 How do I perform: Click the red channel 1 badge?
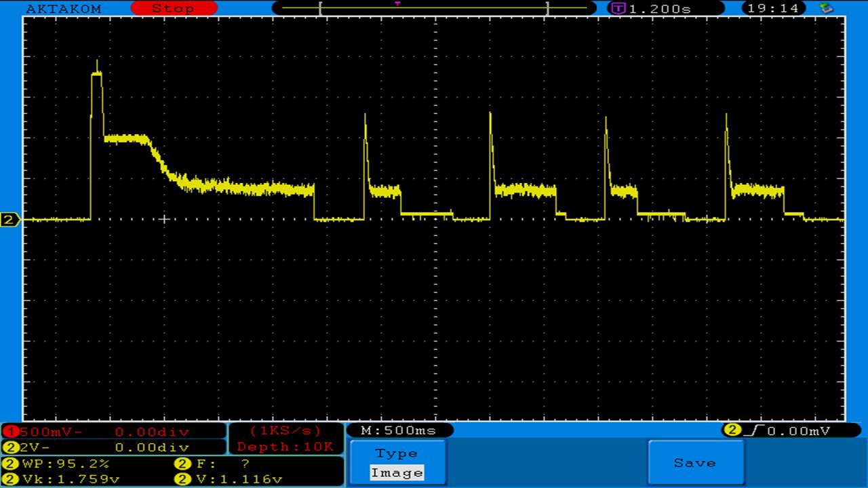pos(11,432)
